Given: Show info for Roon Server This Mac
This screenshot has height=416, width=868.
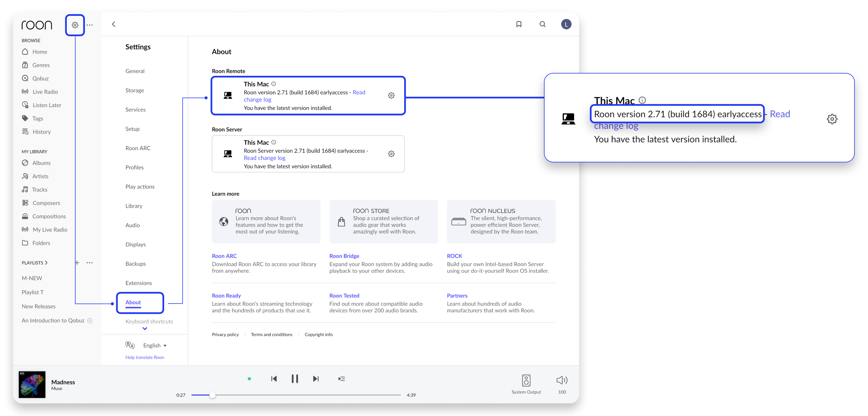Looking at the screenshot, I should (274, 142).
